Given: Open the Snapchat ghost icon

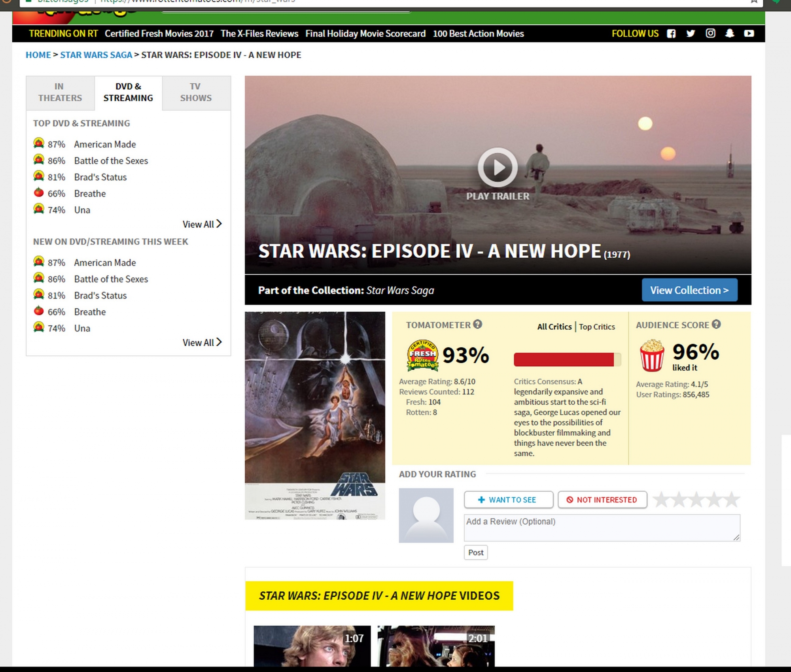Looking at the screenshot, I should [730, 33].
